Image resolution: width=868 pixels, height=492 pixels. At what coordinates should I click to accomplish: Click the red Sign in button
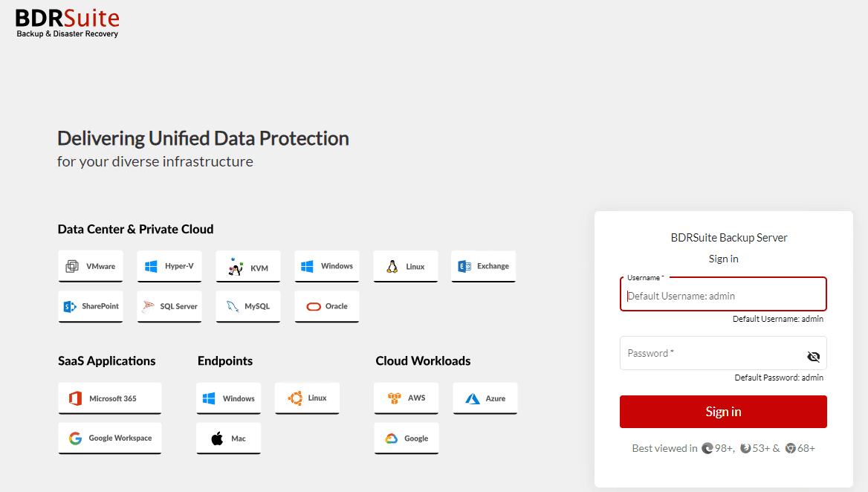coord(722,411)
